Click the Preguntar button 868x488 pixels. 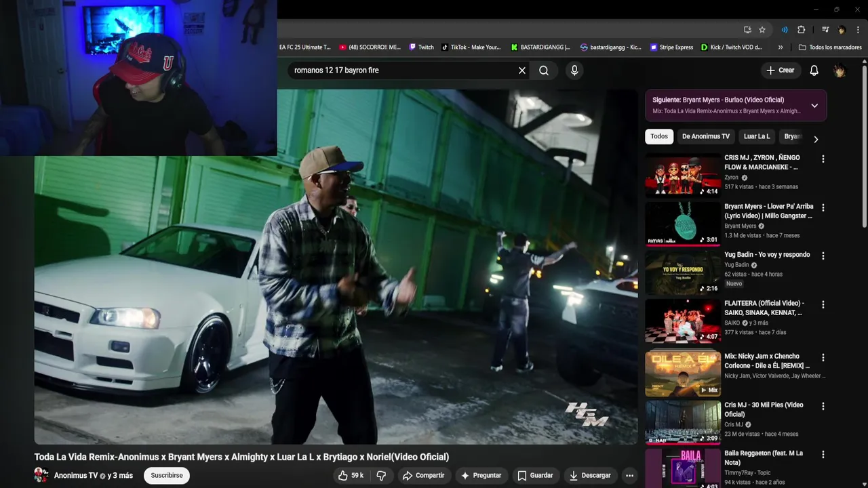pyautogui.click(x=481, y=476)
